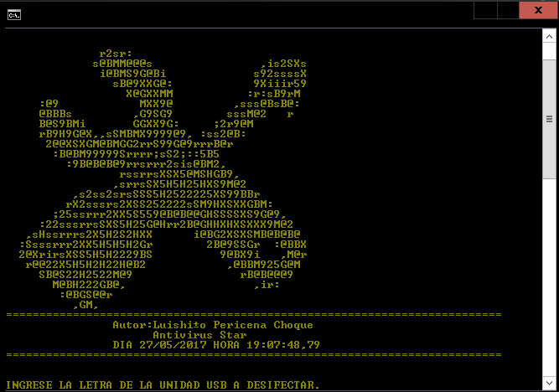Close the console window with X

pos(538,10)
